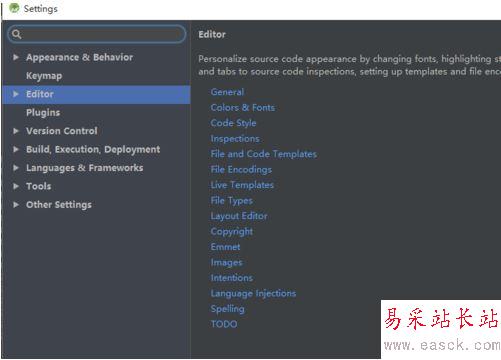Open the Language Injections link
This screenshot has height=360, width=501.
click(x=253, y=293)
